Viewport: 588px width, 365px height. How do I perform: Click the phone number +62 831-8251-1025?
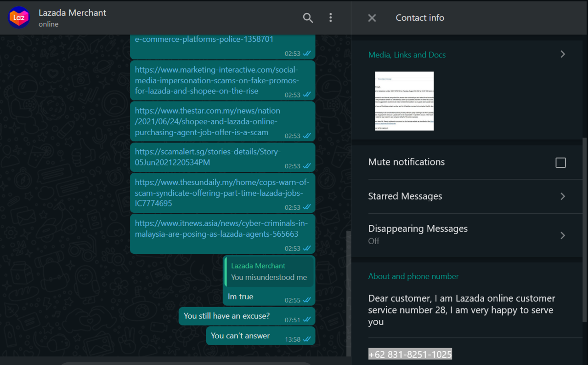coord(410,354)
